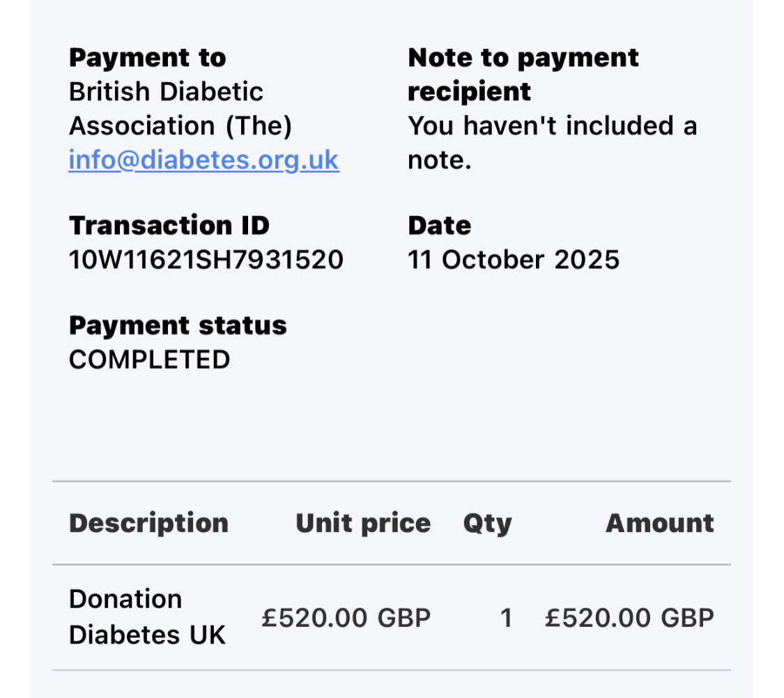Viewport: 784px width, 698px height.
Task: Select the British Diabetic Association recipient name
Action: click(180, 109)
